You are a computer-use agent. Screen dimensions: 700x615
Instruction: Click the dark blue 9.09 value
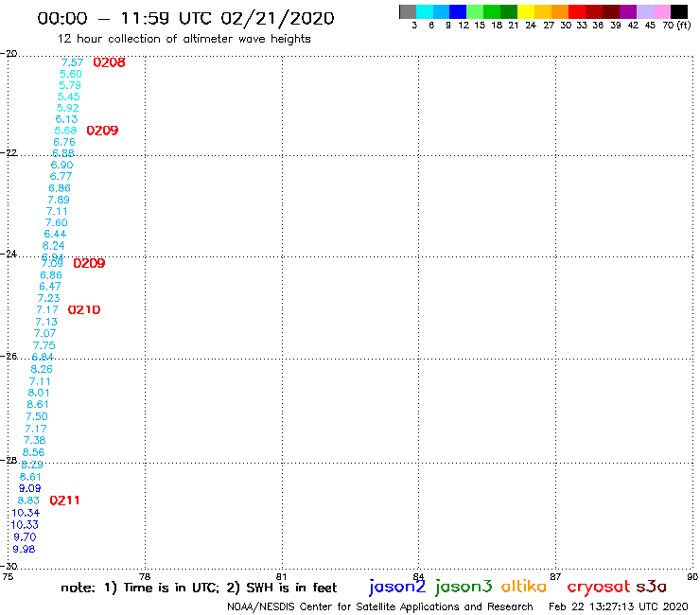tap(30, 488)
